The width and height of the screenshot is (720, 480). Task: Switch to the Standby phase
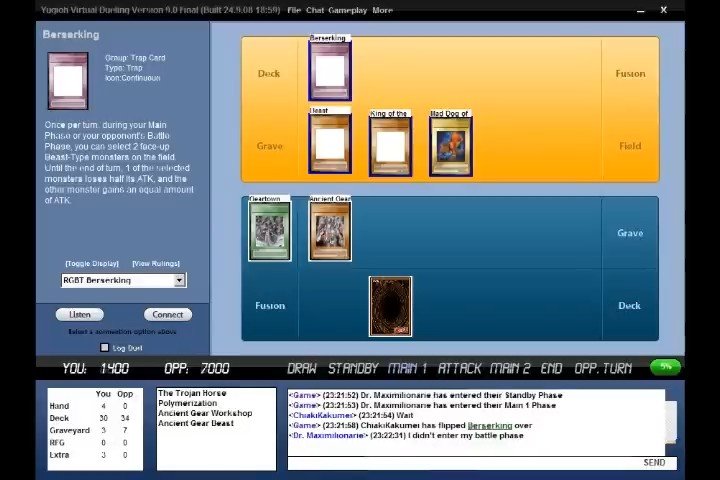pos(353,368)
